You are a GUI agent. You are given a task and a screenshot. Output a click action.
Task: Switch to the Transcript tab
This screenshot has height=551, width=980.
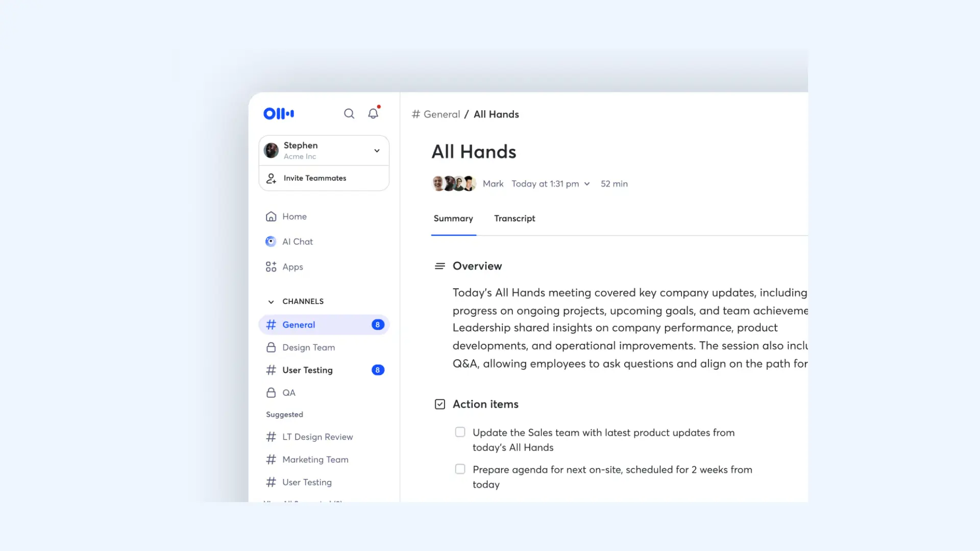tap(514, 218)
